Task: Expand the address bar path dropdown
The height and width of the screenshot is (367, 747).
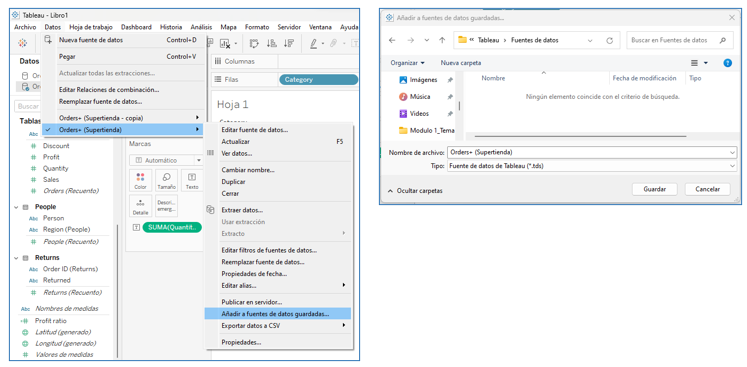Action: 590,41
